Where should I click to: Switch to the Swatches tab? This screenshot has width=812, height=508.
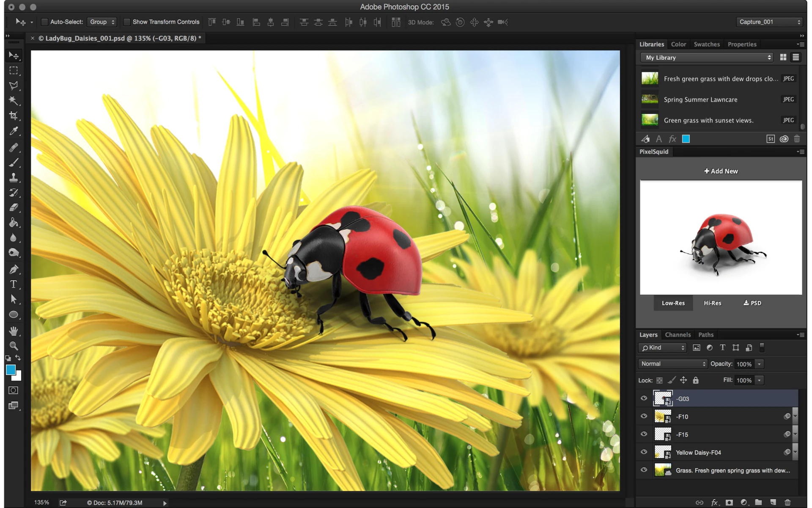pyautogui.click(x=706, y=44)
